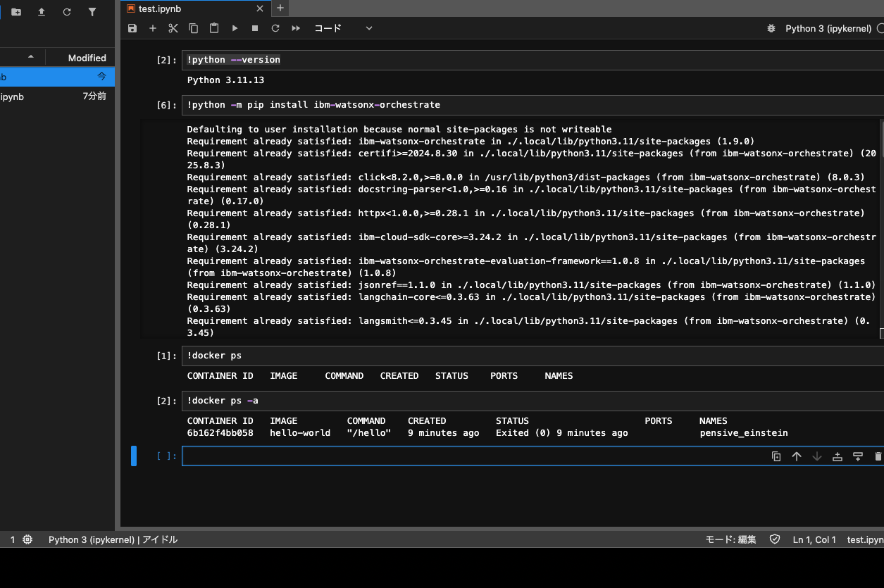Viewport: 884px width, 588px height.
Task: Refresh the file browser list
Action: point(67,12)
